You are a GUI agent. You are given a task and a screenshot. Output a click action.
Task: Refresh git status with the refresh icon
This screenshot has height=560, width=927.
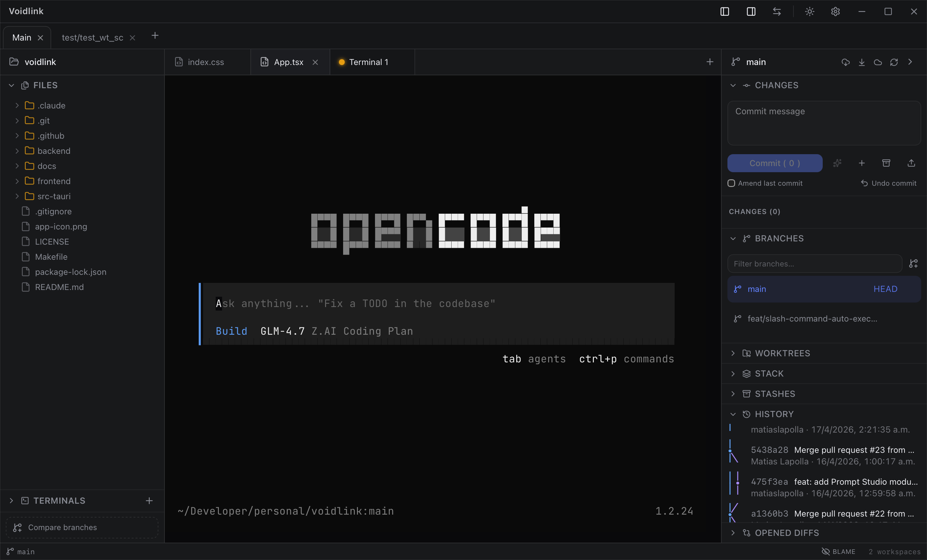pos(894,62)
